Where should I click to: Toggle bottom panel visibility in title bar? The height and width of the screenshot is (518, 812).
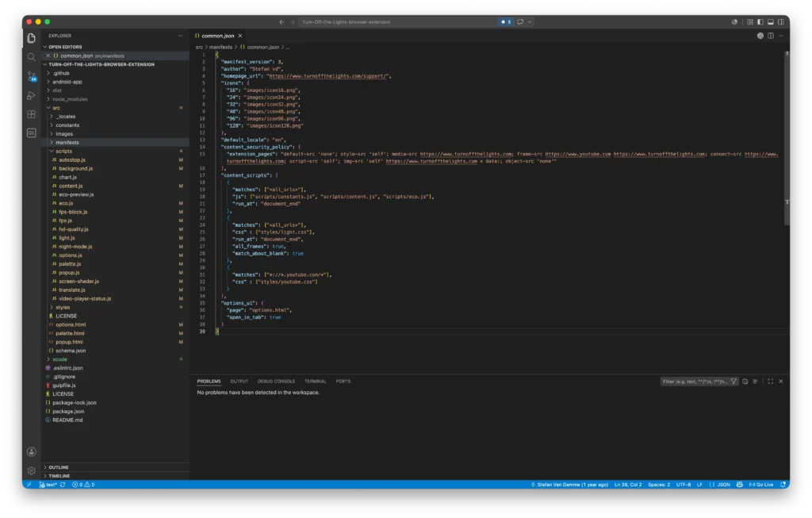coord(771,21)
